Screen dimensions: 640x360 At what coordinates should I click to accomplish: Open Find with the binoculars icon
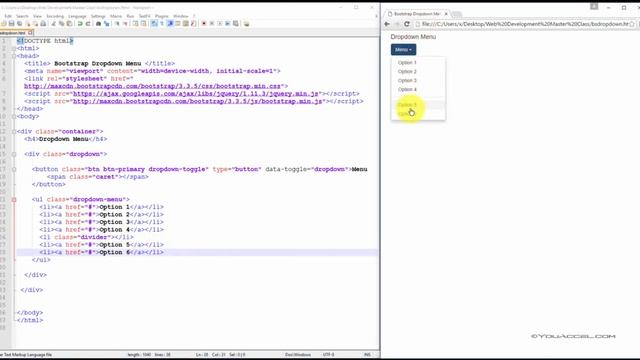click(98, 24)
